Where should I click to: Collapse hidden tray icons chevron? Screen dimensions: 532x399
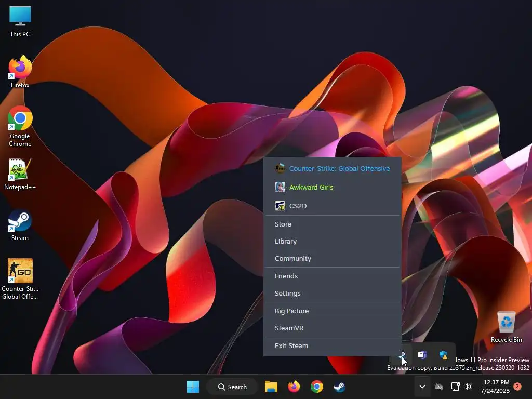pos(422,387)
